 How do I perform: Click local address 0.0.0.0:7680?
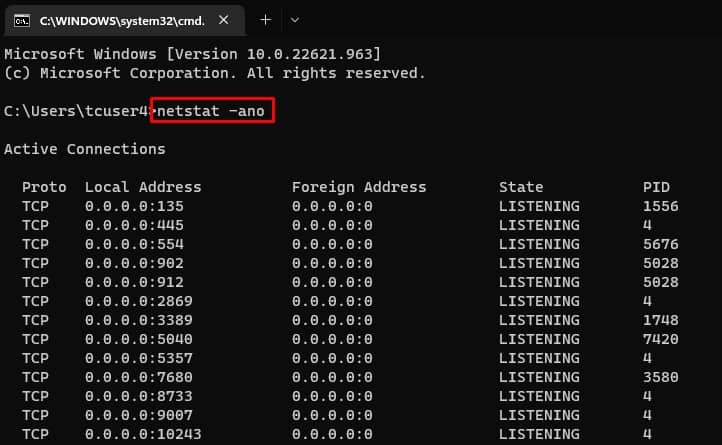pyautogui.click(x=139, y=377)
